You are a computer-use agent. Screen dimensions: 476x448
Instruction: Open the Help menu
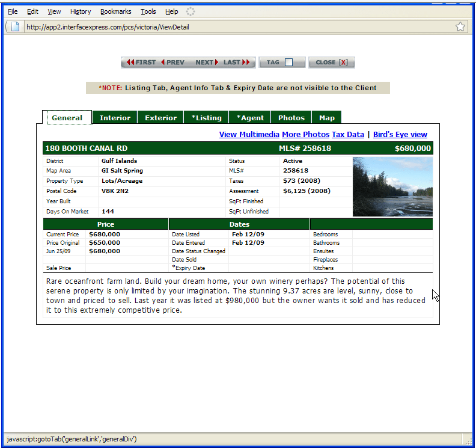(x=171, y=11)
